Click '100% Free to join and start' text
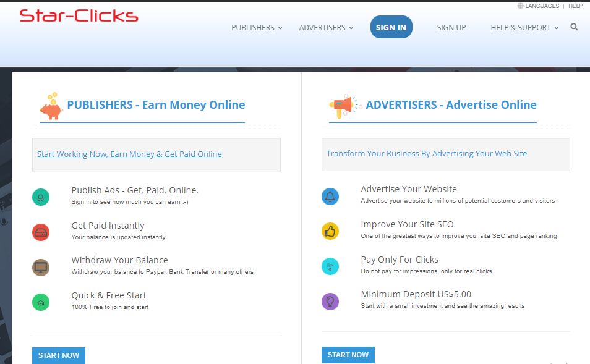The width and height of the screenshot is (590, 364). point(110,307)
